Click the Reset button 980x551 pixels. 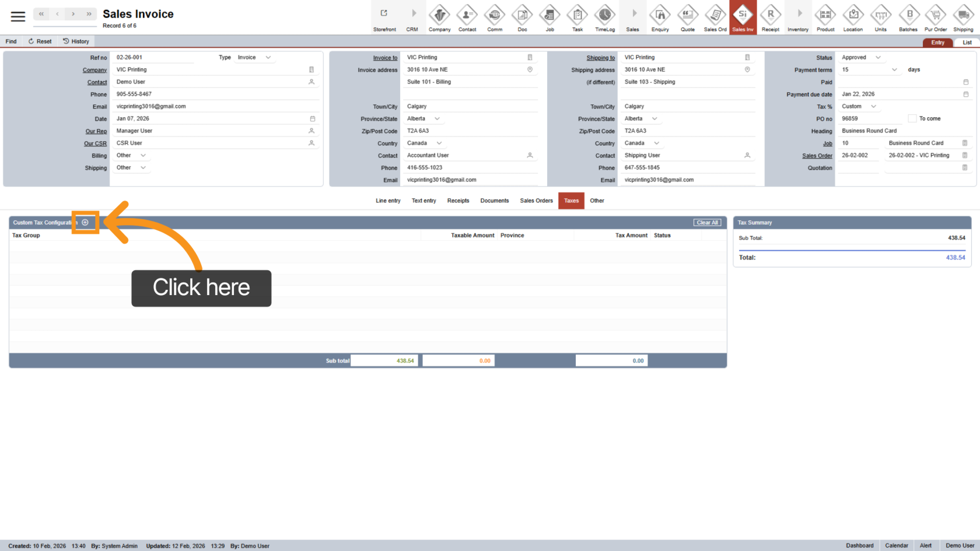pyautogui.click(x=40, y=41)
